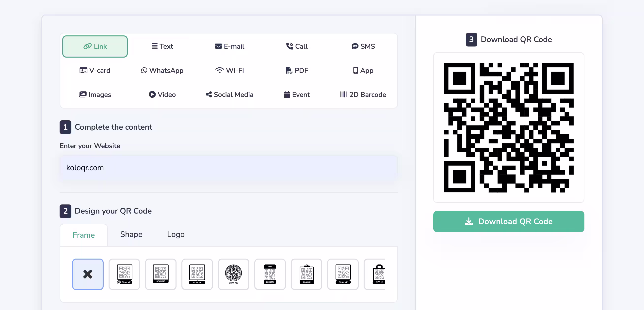Pick the 2D Barcode type
Image resolution: width=644 pixels, height=310 pixels.
click(363, 95)
